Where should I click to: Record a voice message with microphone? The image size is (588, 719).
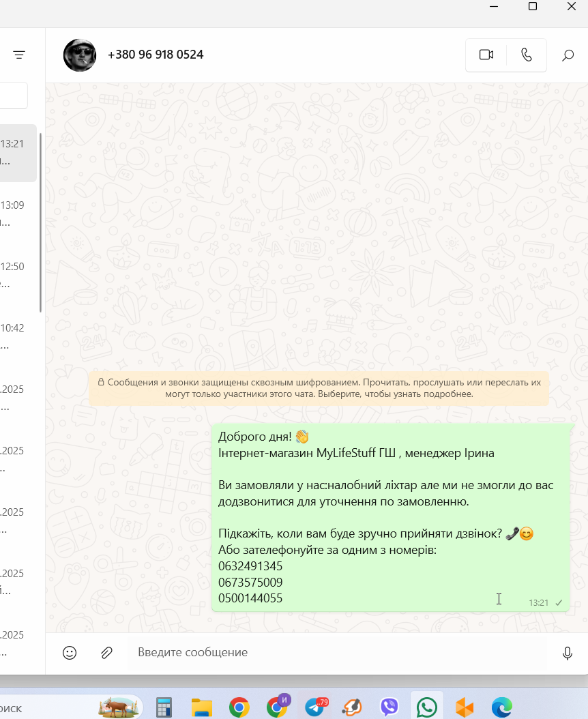point(568,653)
